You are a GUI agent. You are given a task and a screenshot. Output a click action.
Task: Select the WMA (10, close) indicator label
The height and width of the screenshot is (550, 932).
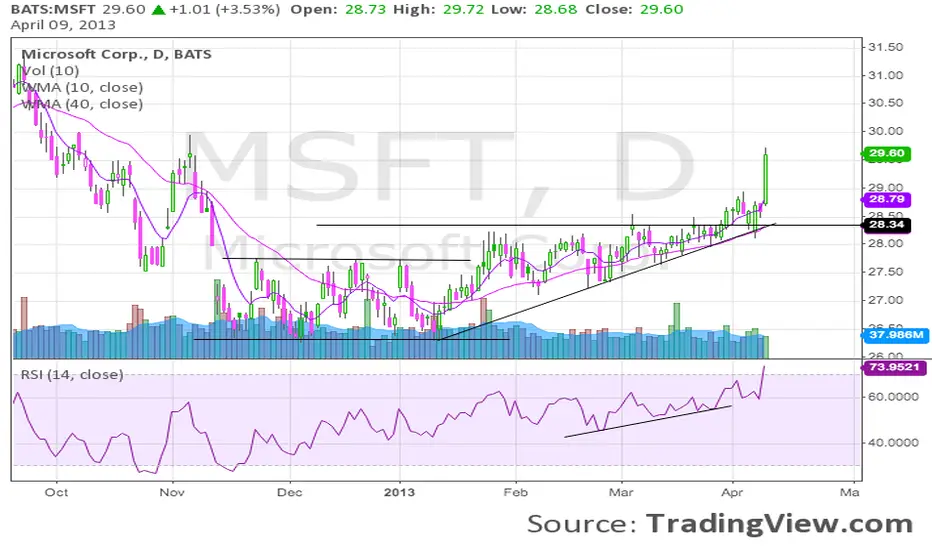83,87
